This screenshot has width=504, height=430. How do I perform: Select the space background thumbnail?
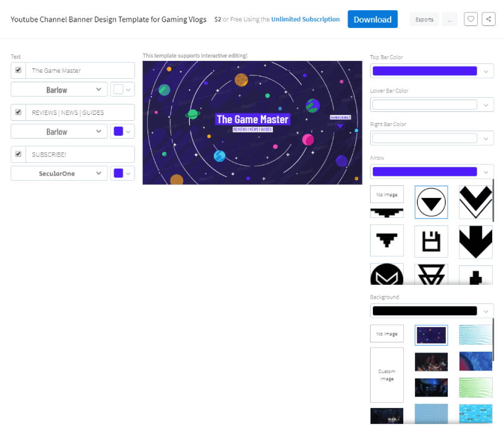431,334
